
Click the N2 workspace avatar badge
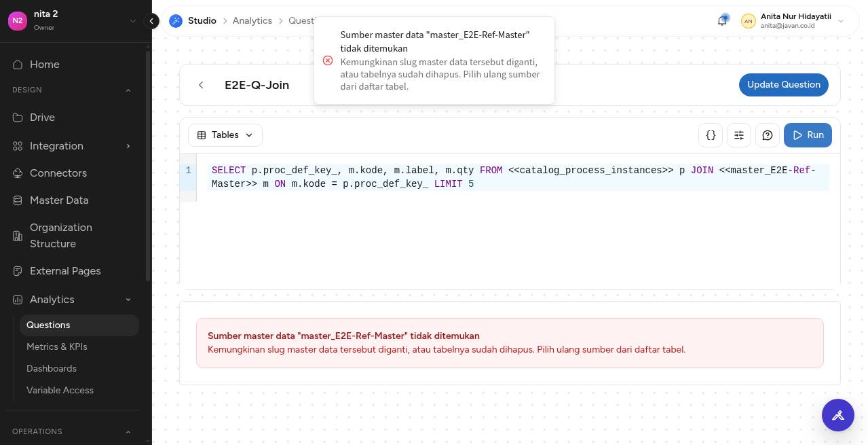[x=18, y=20]
